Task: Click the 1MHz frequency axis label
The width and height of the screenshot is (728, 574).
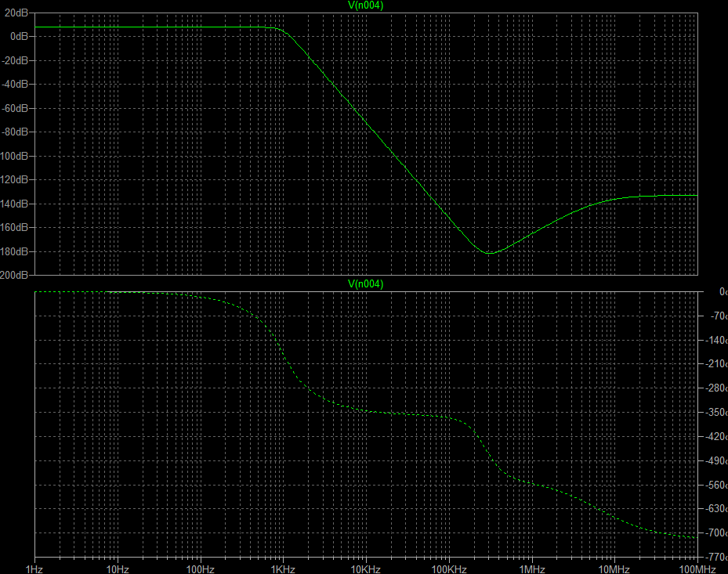Action: pyautogui.click(x=531, y=568)
